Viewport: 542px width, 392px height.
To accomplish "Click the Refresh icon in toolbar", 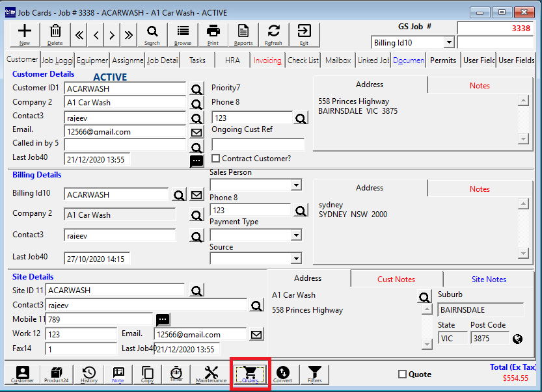I will pyautogui.click(x=273, y=34).
